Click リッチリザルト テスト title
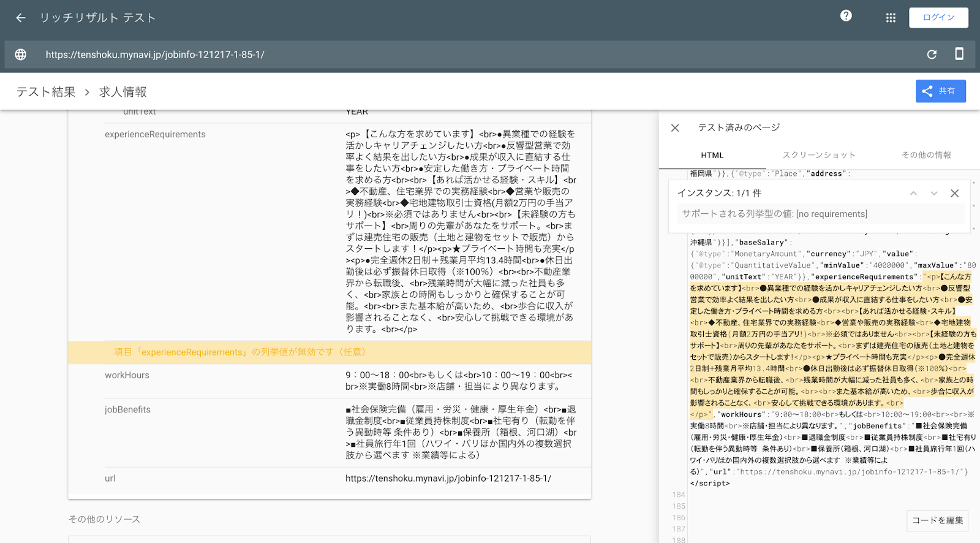Viewport: 980px width, 543px height. [x=98, y=18]
